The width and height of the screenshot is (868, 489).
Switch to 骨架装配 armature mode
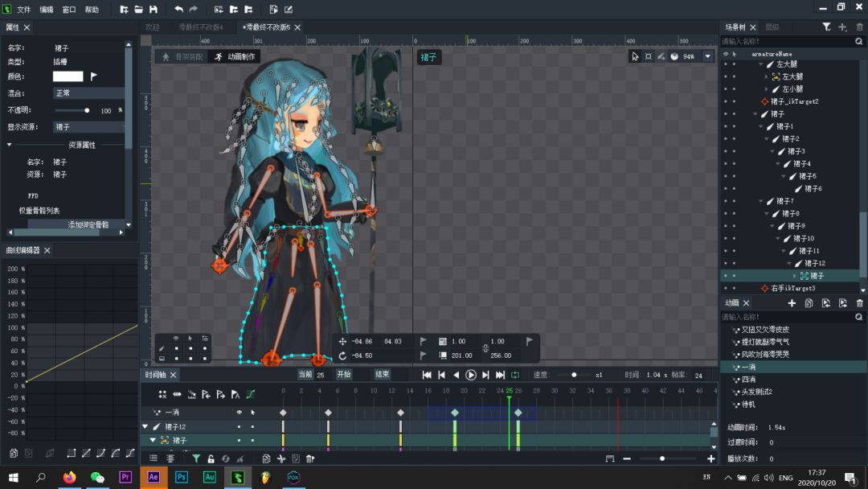pos(182,56)
